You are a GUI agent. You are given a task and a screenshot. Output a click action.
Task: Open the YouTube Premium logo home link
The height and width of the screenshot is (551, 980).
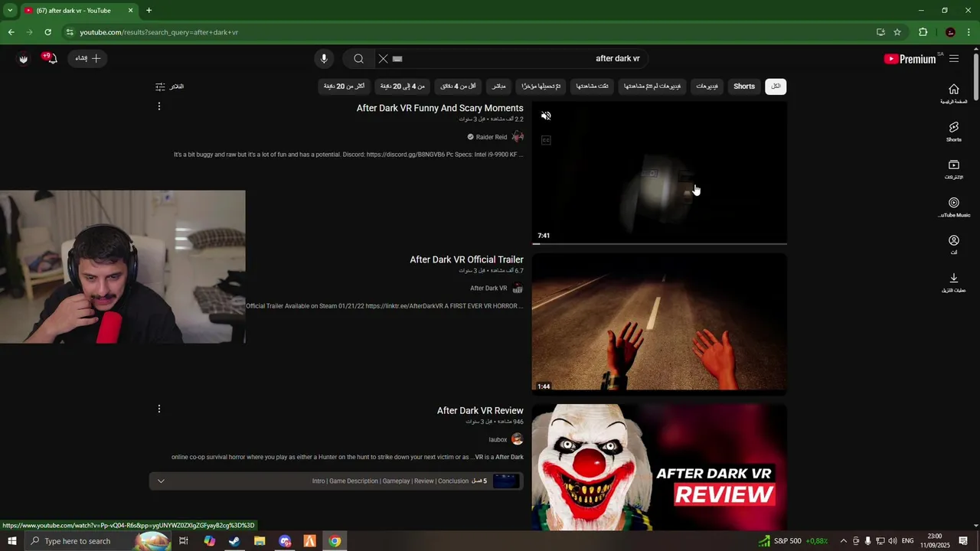pos(910,59)
